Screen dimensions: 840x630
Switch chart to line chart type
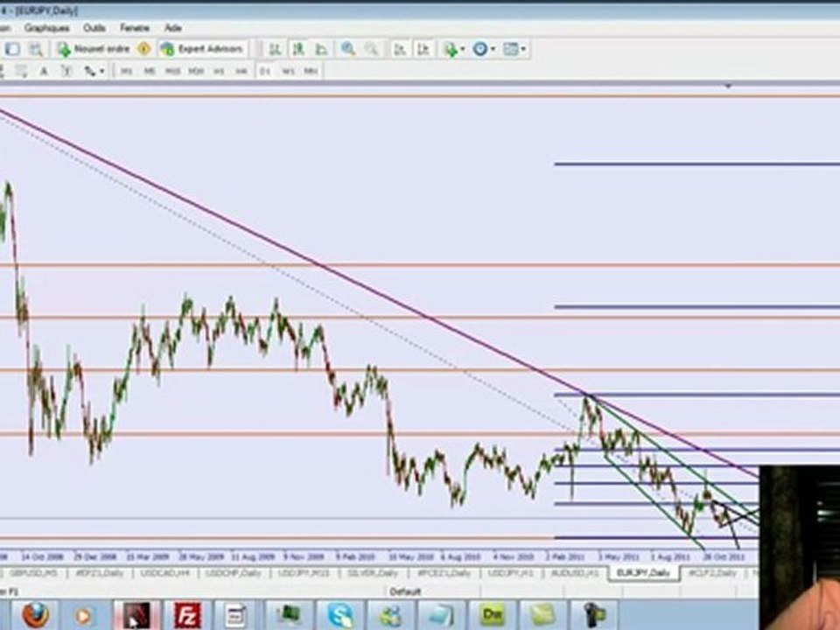point(321,49)
